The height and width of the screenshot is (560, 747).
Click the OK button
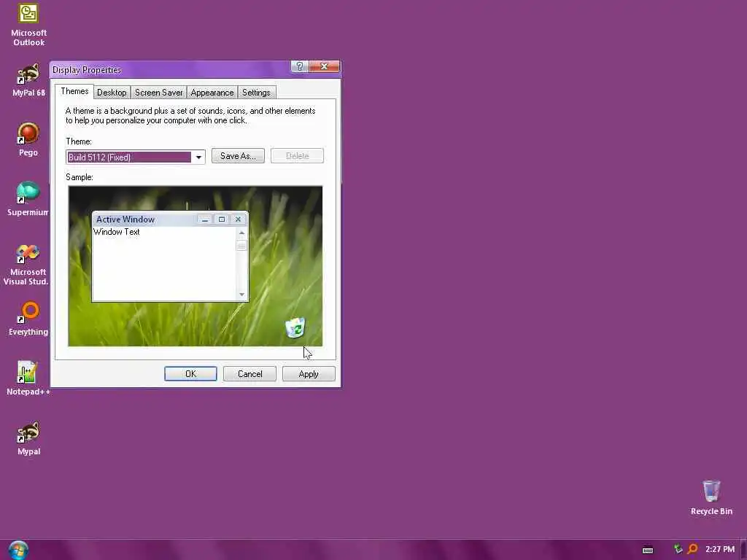190,374
